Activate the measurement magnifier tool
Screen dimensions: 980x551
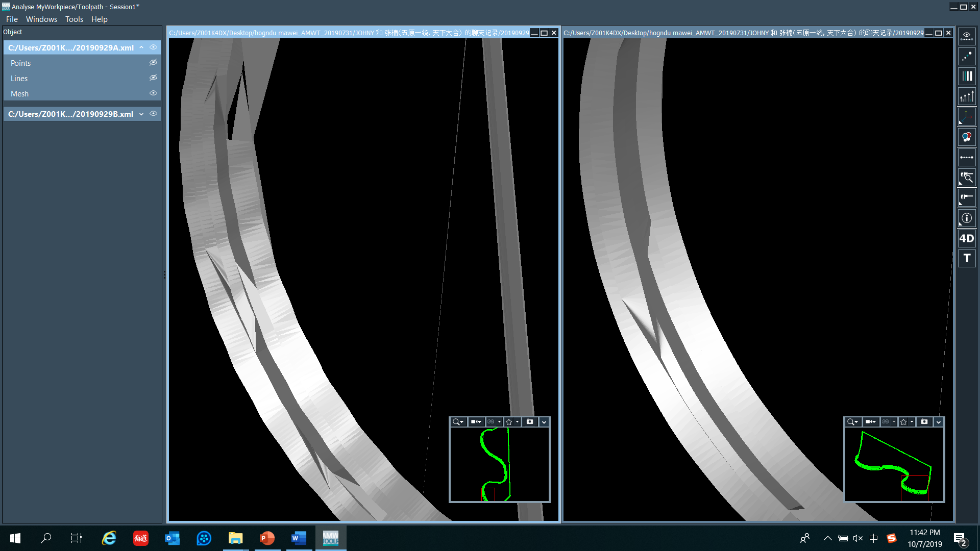click(x=967, y=178)
